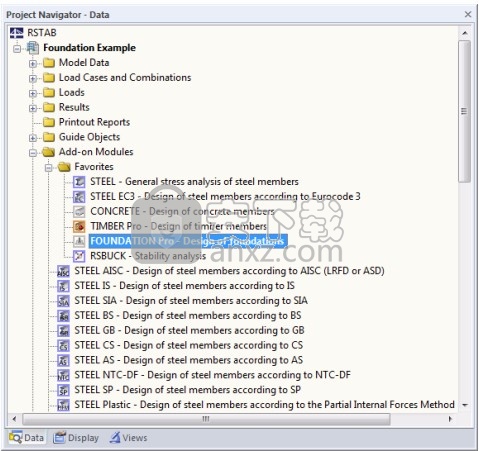This screenshot has height=451, width=479.
Task: Select 'STEEL EC3 - Design of steel members' row
Action: click(x=225, y=197)
